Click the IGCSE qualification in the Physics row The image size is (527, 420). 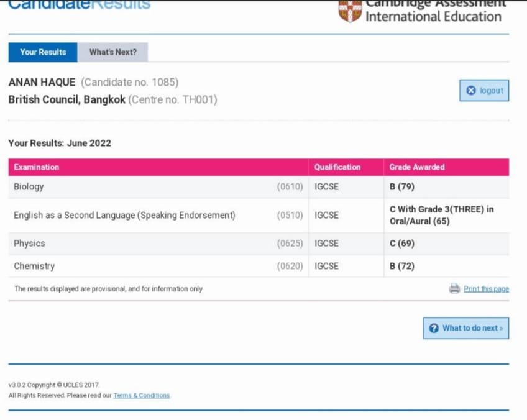click(x=326, y=244)
